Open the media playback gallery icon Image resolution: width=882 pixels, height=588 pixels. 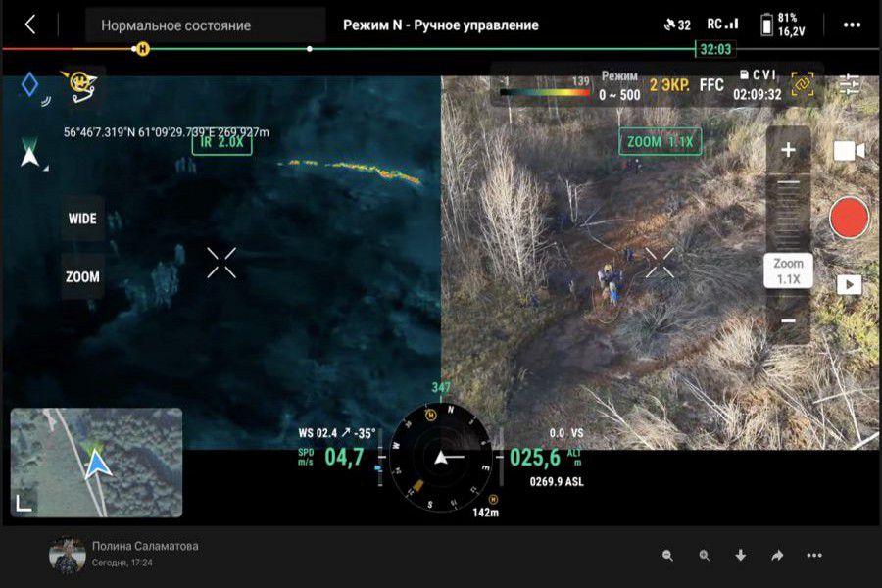coord(849,284)
